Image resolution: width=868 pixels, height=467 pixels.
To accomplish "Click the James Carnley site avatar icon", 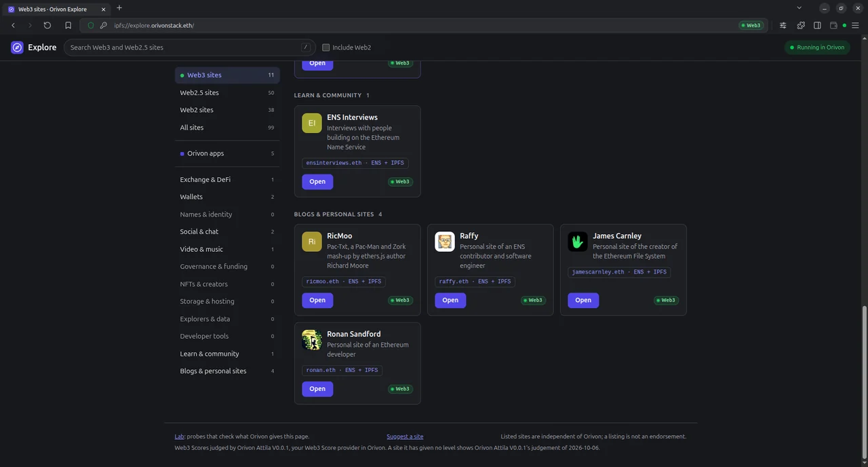I will (578, 242).
